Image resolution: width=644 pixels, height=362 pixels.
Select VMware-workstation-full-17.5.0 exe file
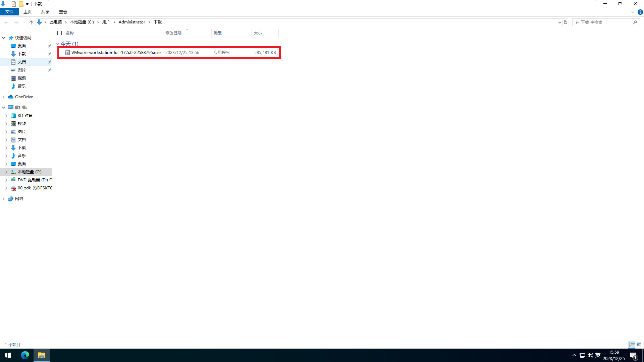pyautogui.click(x=169, y=53)
